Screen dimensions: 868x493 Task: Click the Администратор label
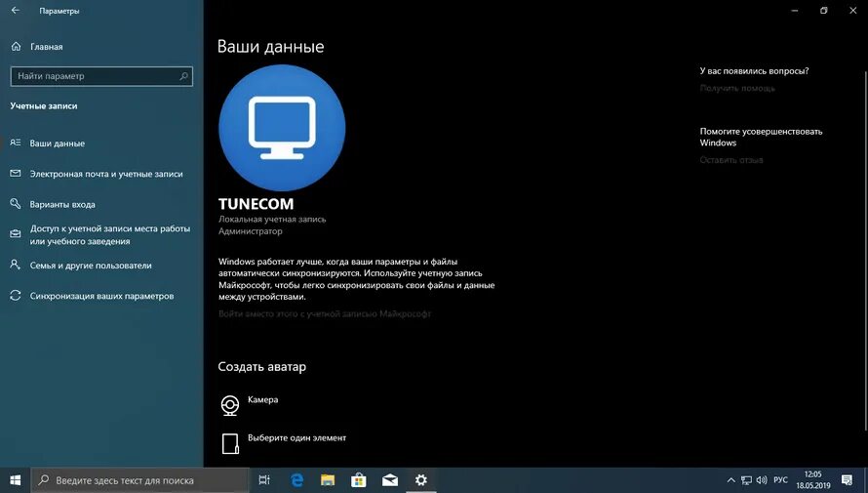point(251,231)
